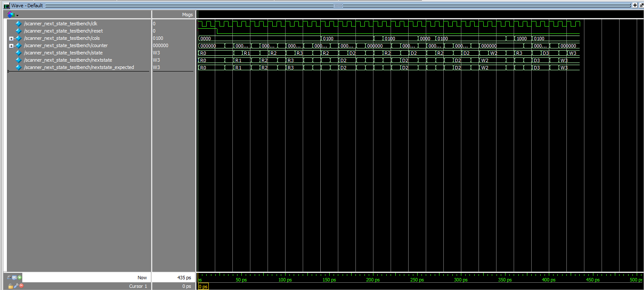Click the Cursor 1 name label
The width and height of the screenshot is (644, 290).
click(138, 286)
